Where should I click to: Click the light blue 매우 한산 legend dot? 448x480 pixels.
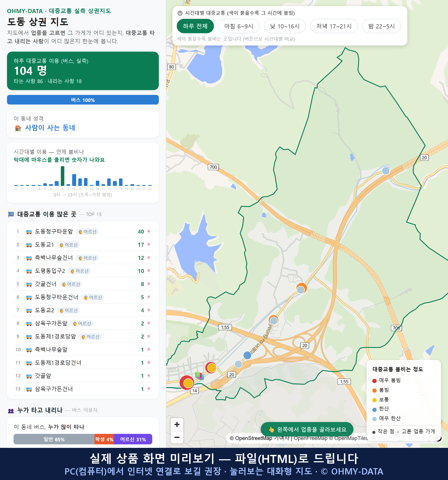374,419
